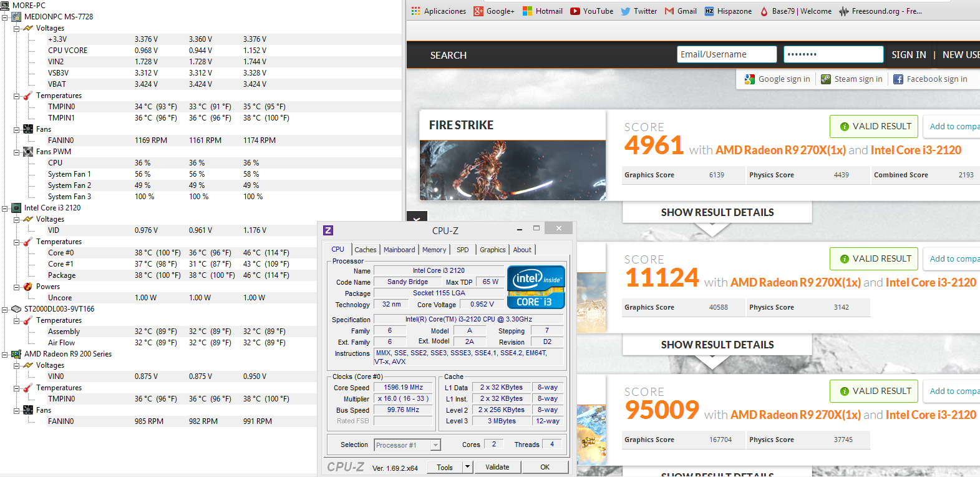This screenshot has height=477, width=980.
Task: Click the Steam sign in link
Action: [x=851, y=79]
